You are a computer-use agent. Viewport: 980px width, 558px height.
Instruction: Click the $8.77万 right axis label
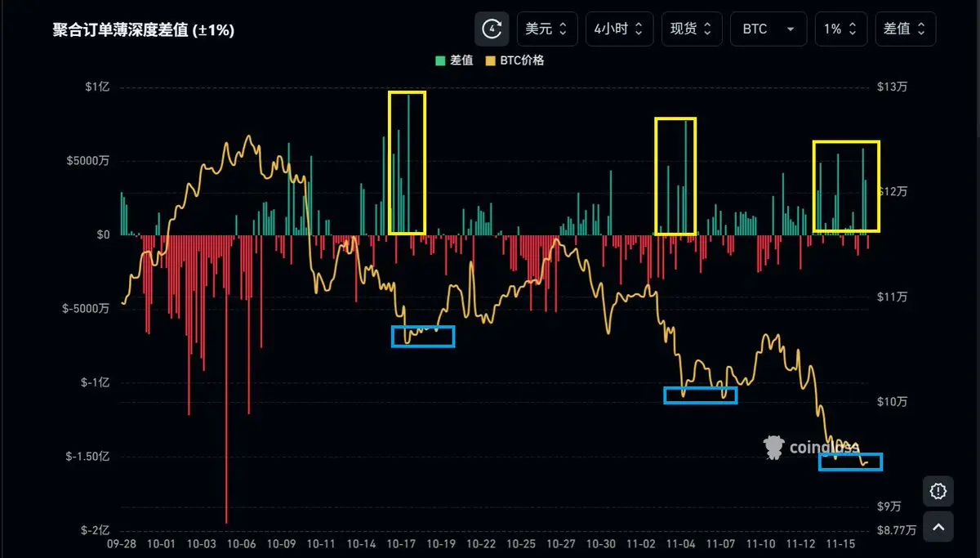click(x=897, y=530)
